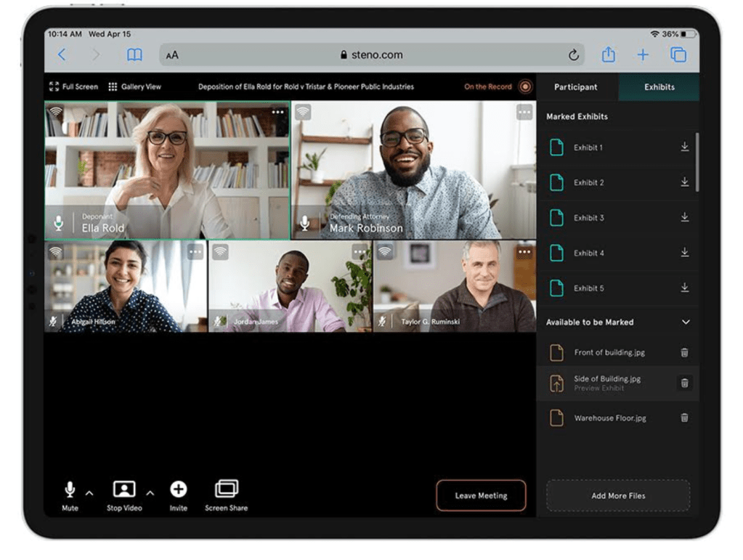
Task: Open the Participant tab
Action: (x=576, y=87)
